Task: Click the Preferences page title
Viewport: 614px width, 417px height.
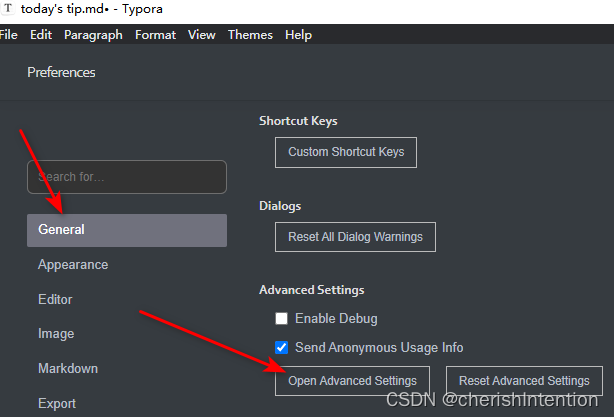Action: [61, 72]
